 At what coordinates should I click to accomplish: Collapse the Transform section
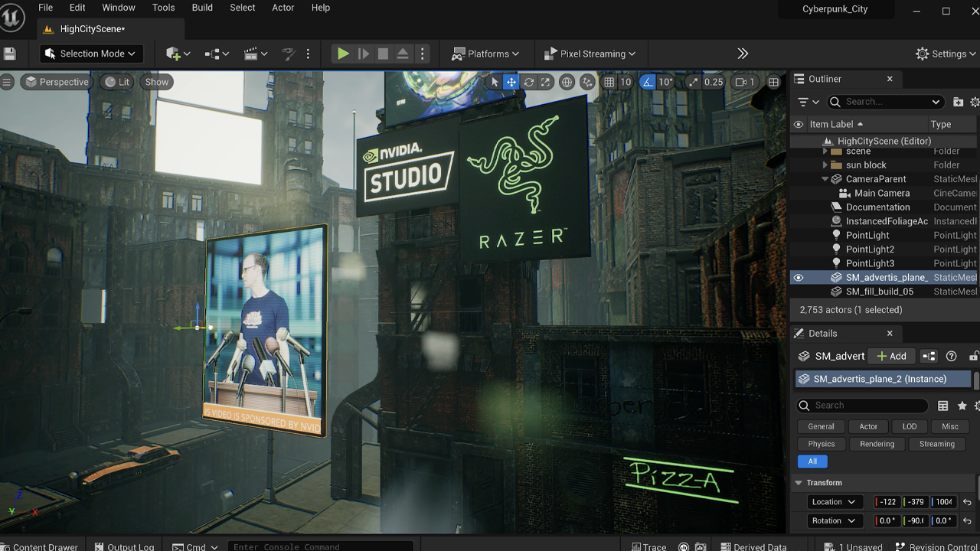point(799,483)
